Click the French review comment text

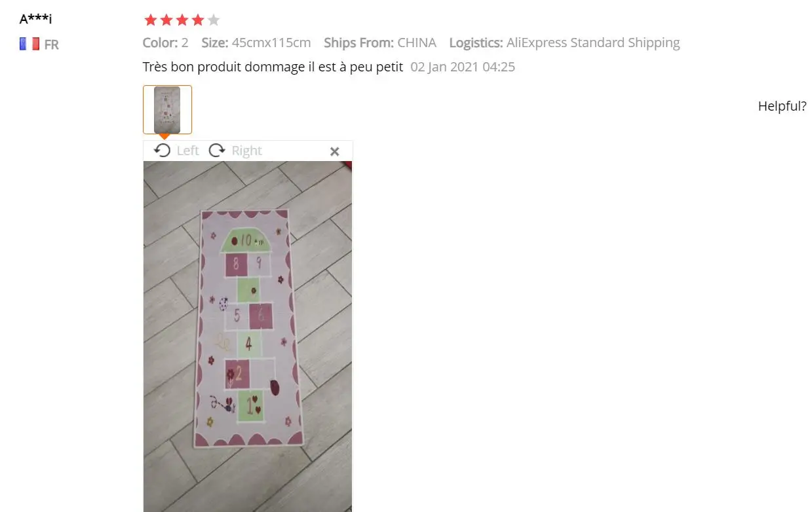click(273, 67)
